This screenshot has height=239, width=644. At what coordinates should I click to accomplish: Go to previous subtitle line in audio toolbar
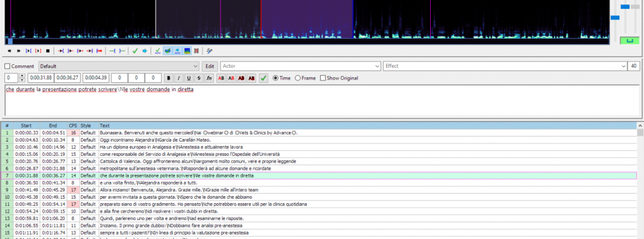(x=9, y=51)
